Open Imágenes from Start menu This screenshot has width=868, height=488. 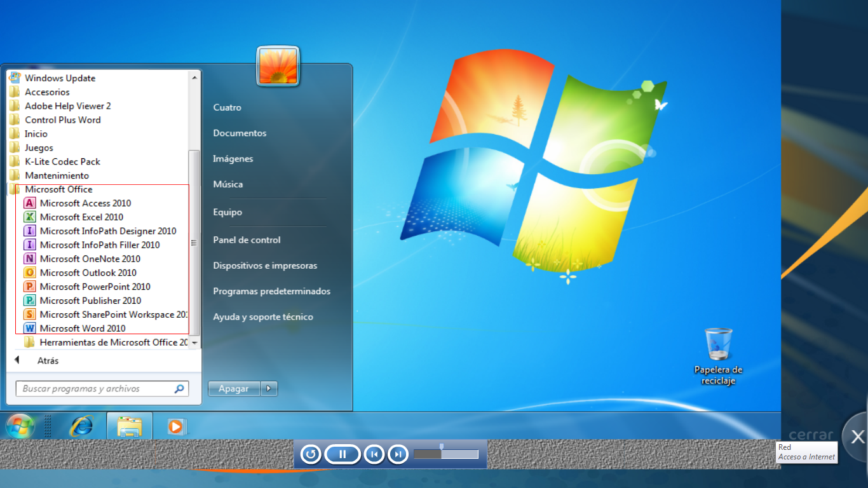coord(233,159)
